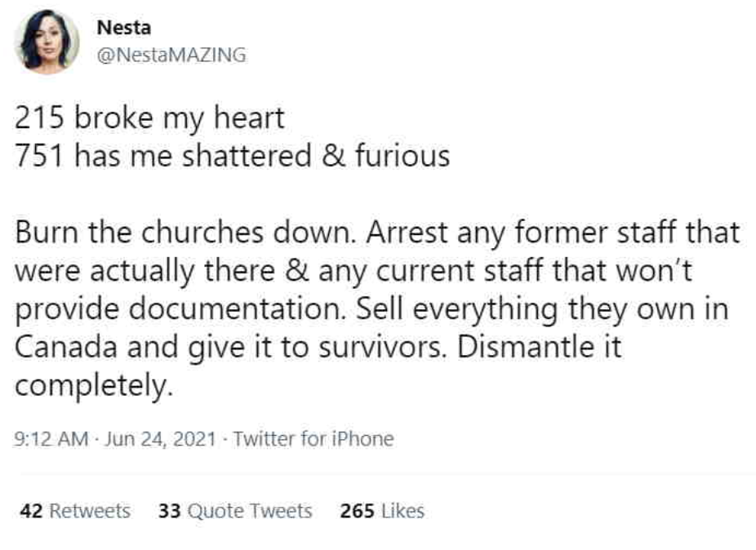Show the 265 Likes list
Screen dimensions: 756x550
(x=382, y=511)
